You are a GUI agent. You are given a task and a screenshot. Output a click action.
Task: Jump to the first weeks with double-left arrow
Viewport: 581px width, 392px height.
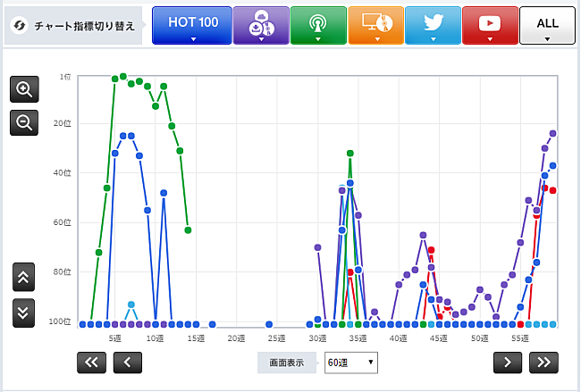(x=91, y=362)
